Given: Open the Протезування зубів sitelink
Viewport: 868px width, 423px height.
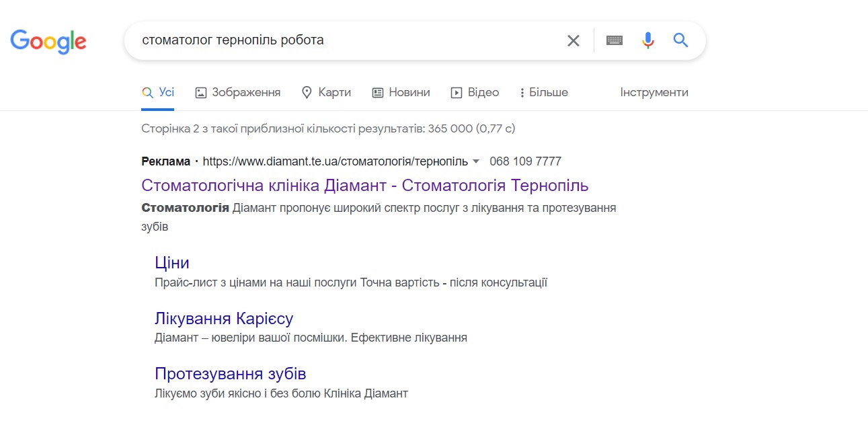Looking at the screenshot, I should (231, 373).
